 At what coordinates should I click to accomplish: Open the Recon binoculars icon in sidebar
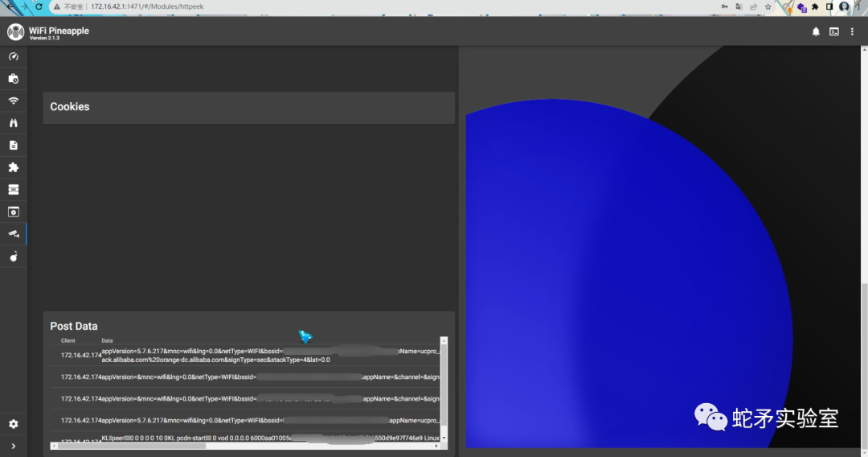point(14,123)
